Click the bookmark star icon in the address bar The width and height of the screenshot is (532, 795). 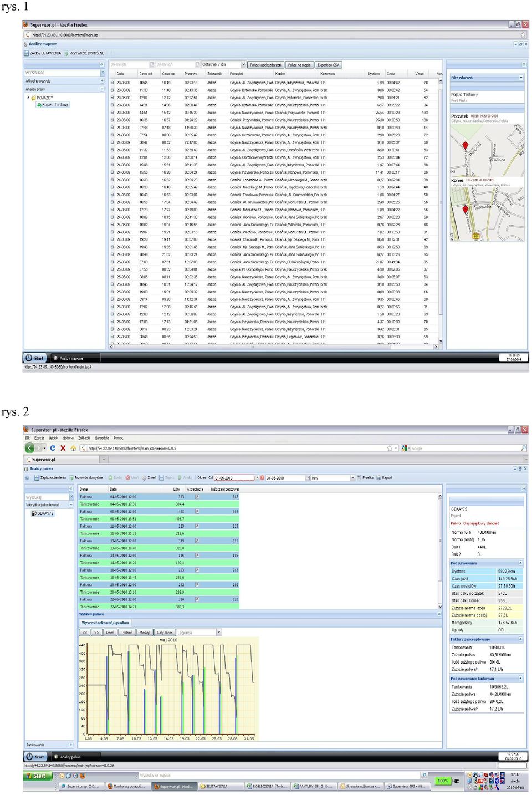(390, 448)
